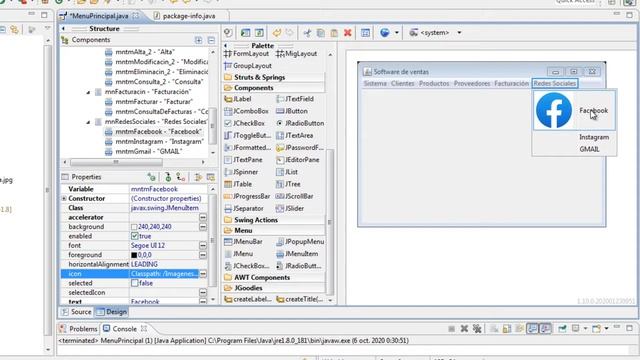640x360 pixels.
Task: Expand all components with the plus icon
Action: click(x=198, y=40)
